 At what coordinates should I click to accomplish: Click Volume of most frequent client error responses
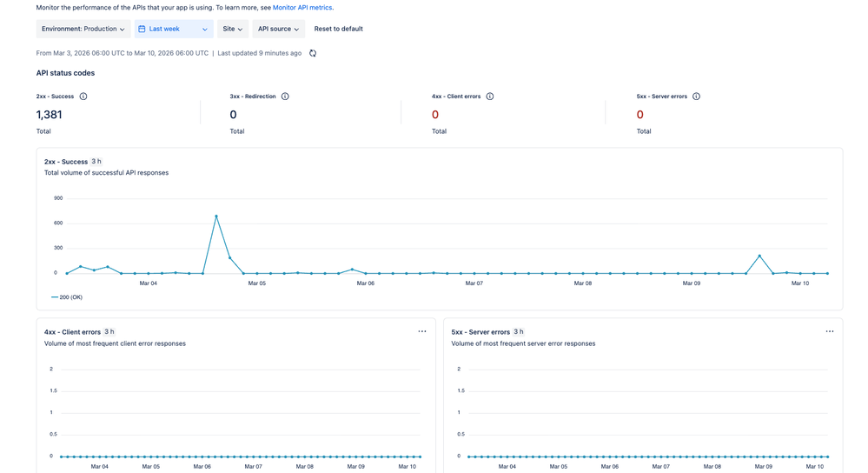click(116, 343)
